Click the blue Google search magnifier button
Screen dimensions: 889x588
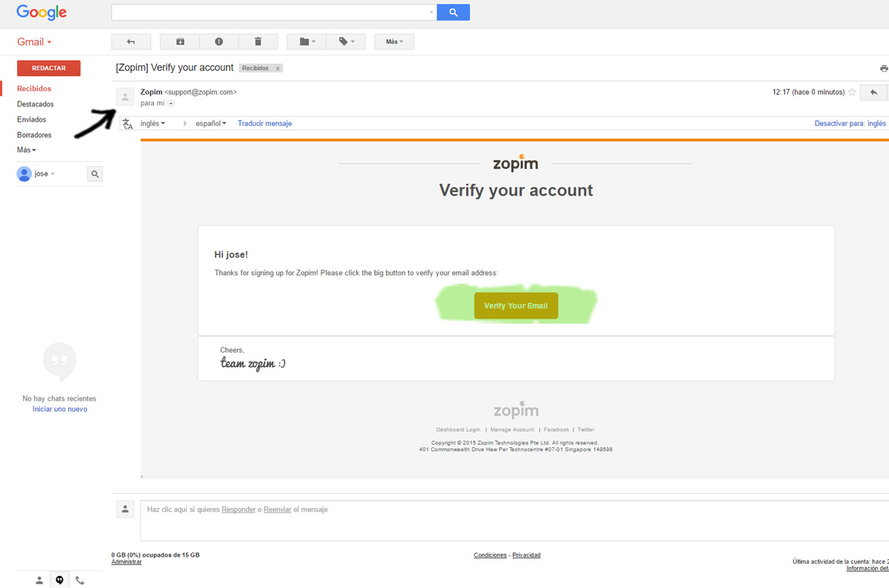point(453,13)
